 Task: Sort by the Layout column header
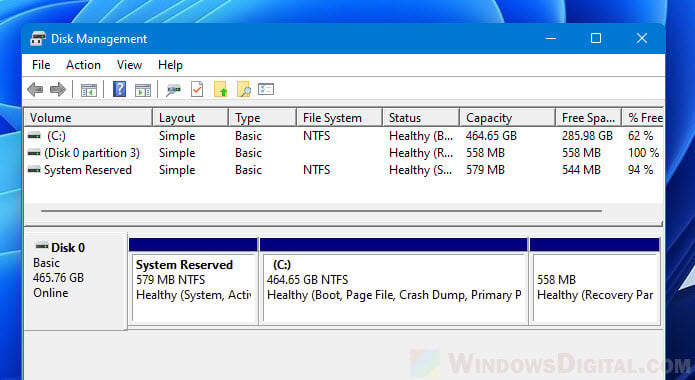191,118
